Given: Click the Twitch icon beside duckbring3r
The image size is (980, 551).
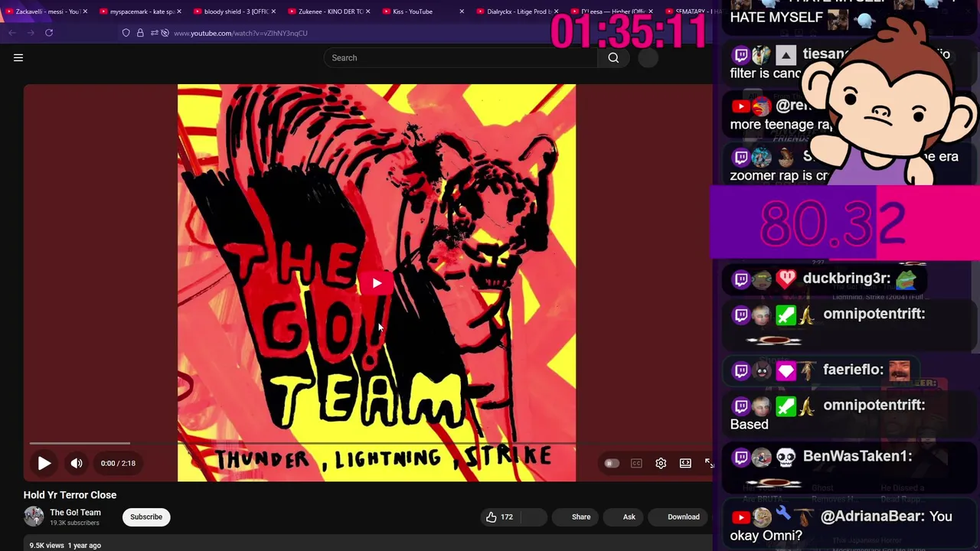Looking at the screenshot, I should (740, 279).
